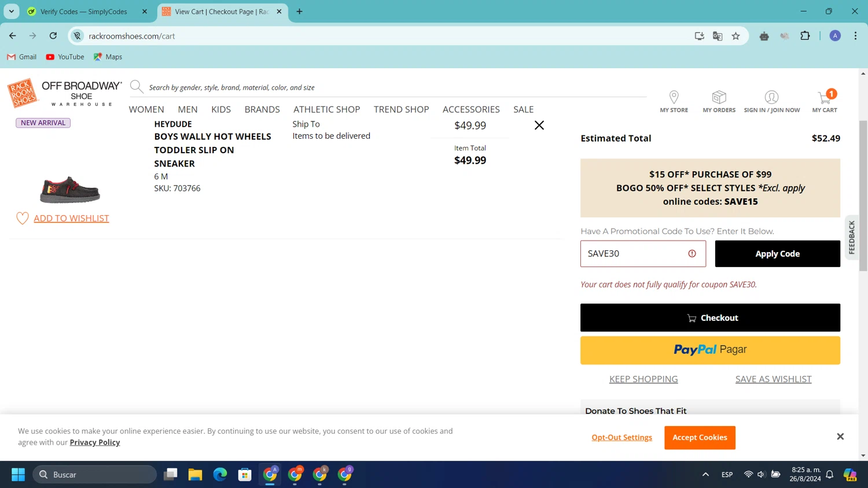
Task: Open the MEN menu
Action: 187,109
